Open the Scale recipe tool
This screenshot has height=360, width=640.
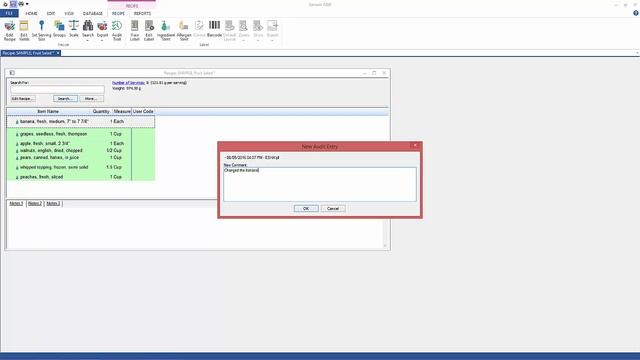73,29
